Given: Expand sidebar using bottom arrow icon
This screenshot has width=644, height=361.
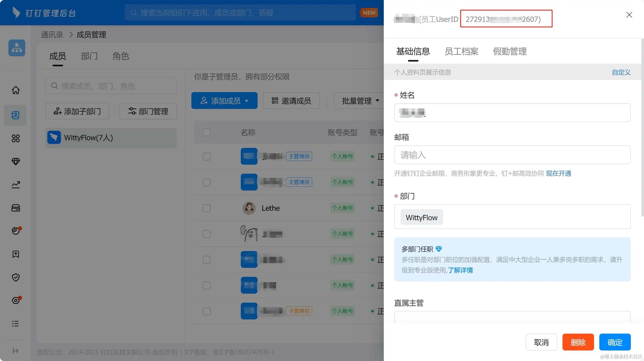Looking at the screenshot, I should [16, 351].
